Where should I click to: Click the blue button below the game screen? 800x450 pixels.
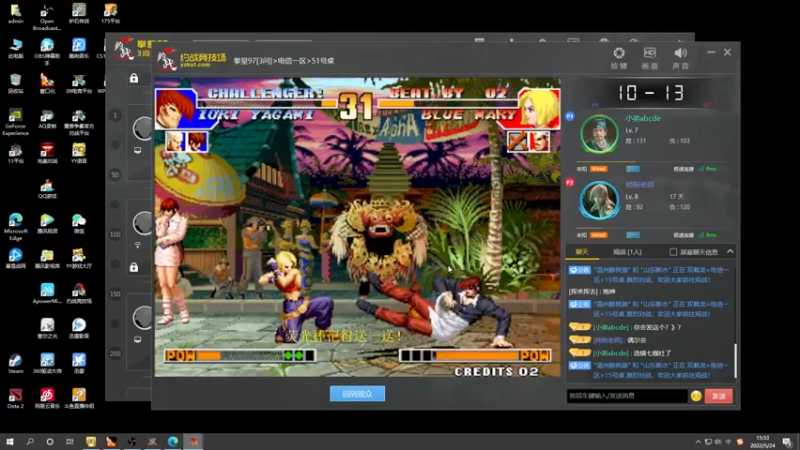[x=357, y=393]
